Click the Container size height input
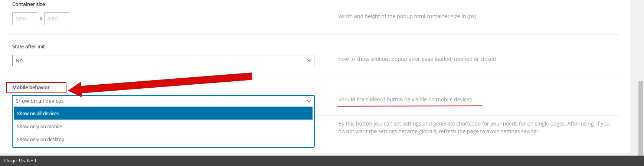 pos(57,19)
